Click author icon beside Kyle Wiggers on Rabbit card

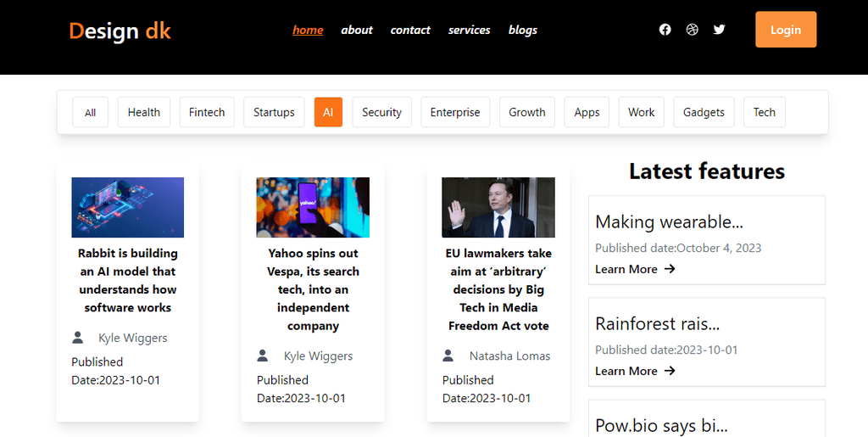click(x=77, y=338)
